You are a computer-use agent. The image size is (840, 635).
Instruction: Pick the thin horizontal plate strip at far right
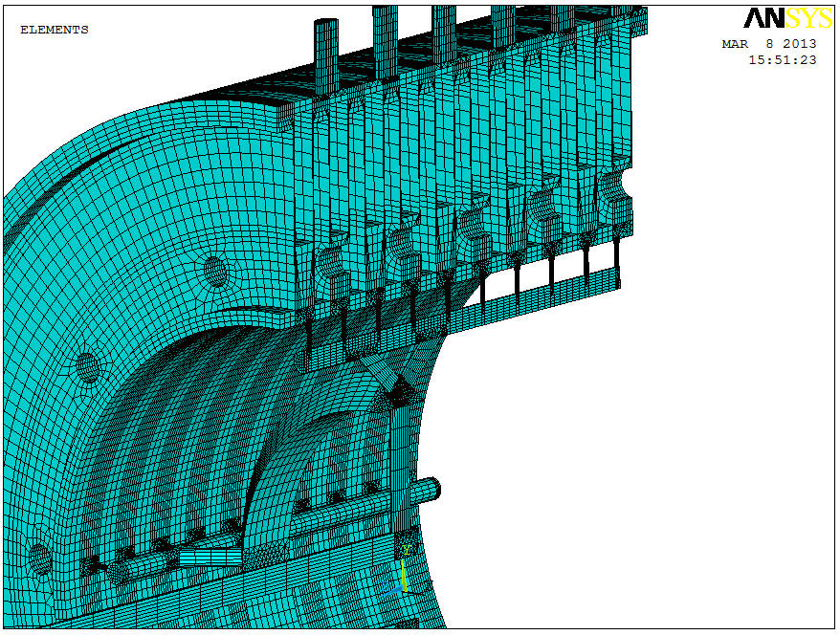pos(564,288)
